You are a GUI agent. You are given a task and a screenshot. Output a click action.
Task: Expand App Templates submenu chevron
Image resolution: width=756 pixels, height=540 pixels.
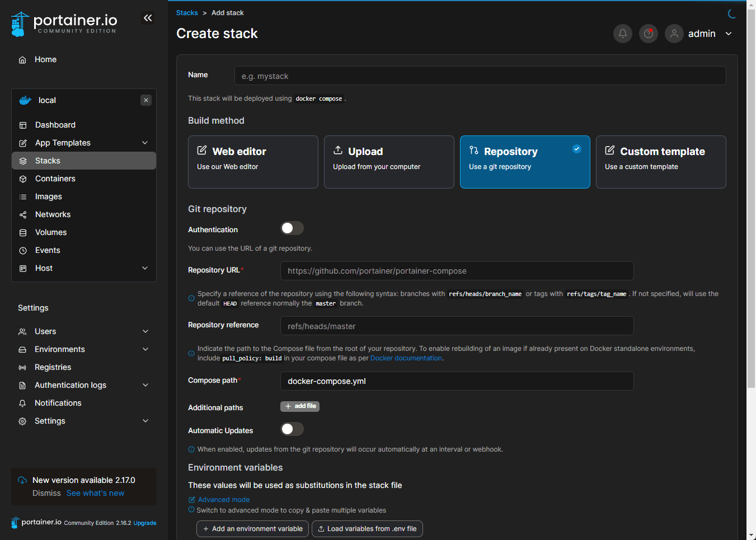pyautogui.click(x=145, y=143)
